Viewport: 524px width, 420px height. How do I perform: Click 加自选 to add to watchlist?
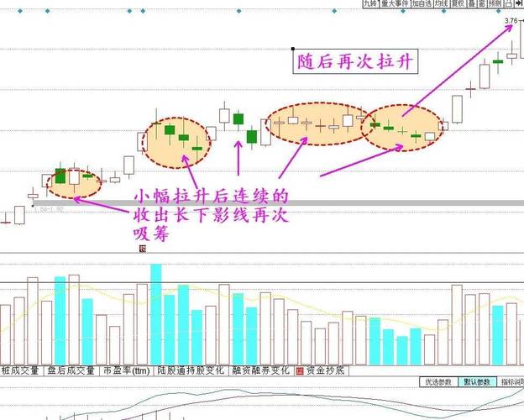pos(422,4)
